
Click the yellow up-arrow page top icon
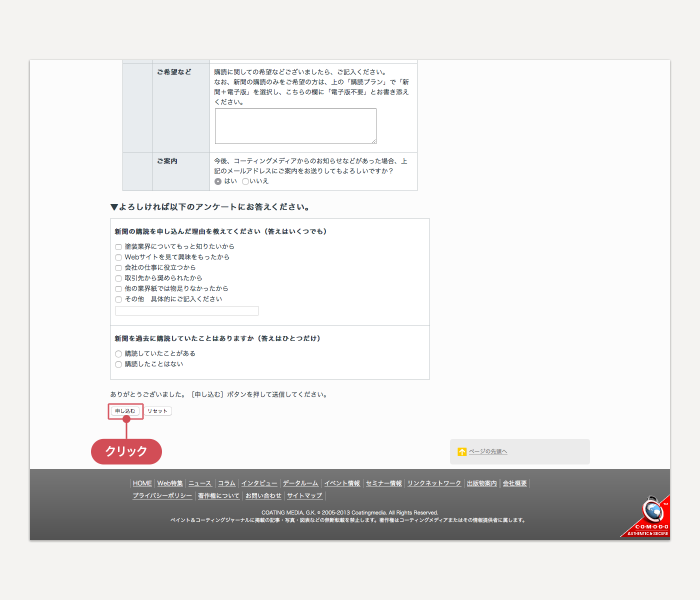pos(462,451)
